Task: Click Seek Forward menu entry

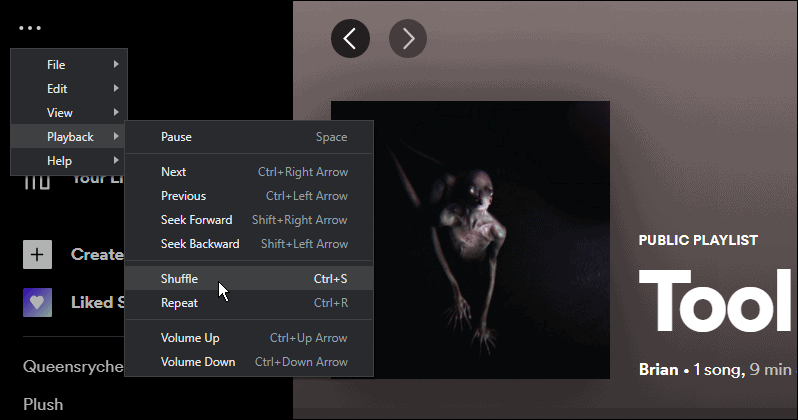Action: tap(197, 220)
